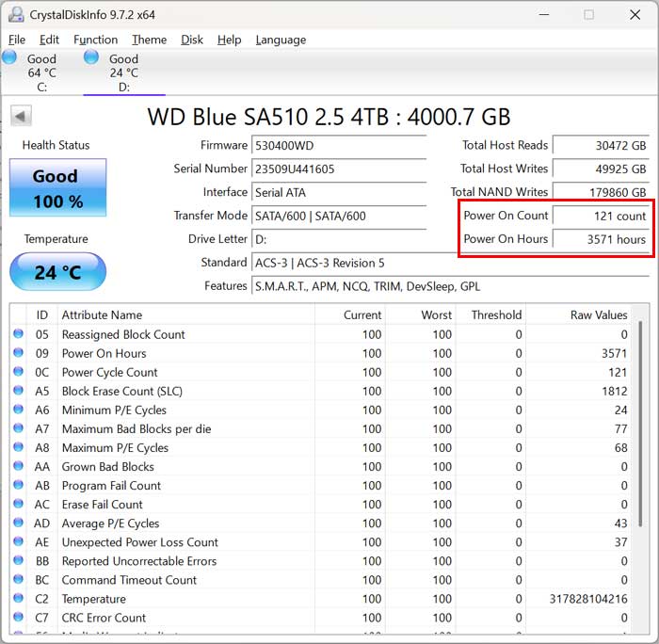Click the Worst column header
Screen dimensions: 659x644
420,314
